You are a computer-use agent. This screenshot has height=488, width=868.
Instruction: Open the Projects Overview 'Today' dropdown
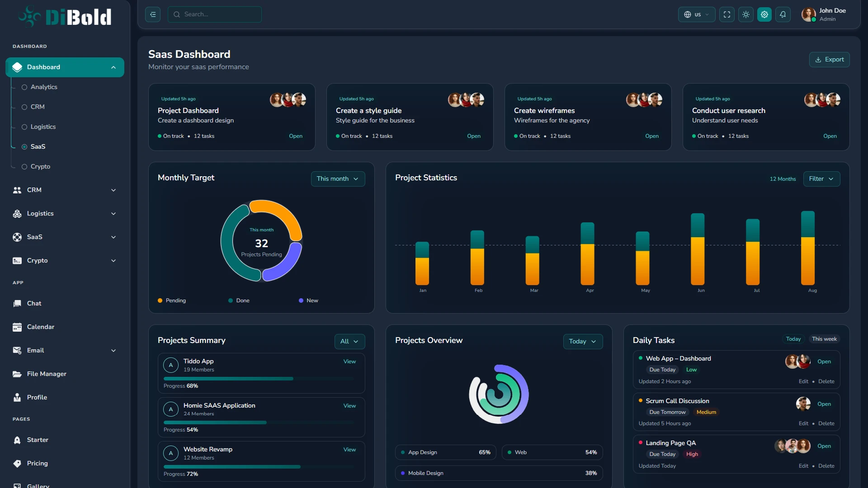(583, 342)
